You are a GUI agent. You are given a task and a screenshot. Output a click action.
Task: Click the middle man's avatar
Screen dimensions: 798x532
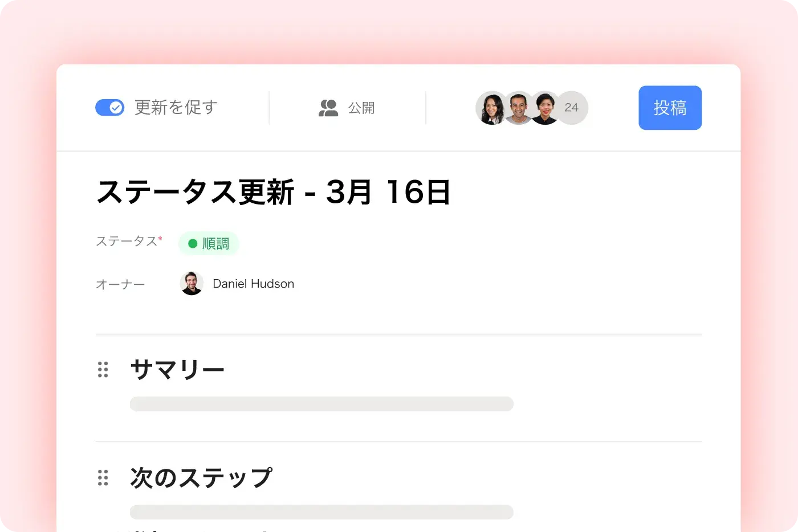(519, 108)
